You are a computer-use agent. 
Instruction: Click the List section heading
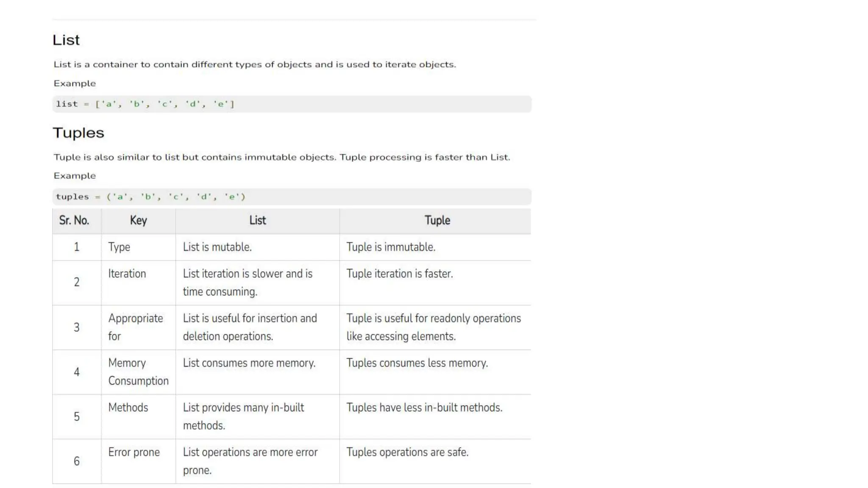[66, 40]
